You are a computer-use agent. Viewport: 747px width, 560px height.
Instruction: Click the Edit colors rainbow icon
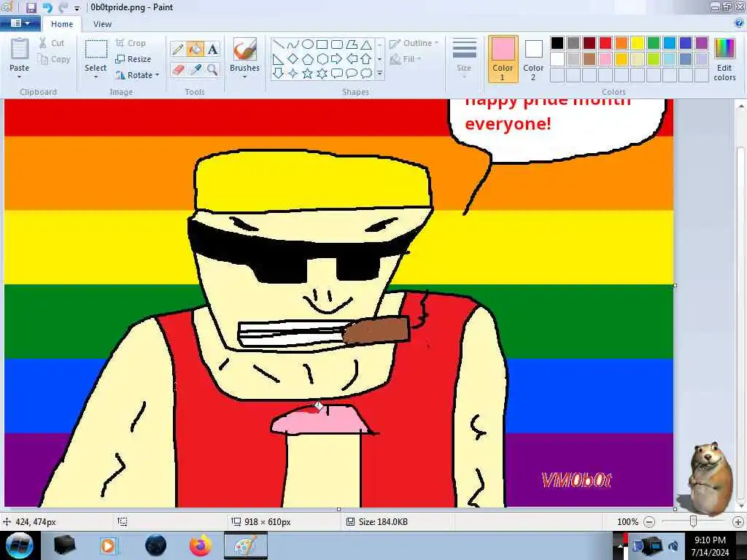pos(724,50)
